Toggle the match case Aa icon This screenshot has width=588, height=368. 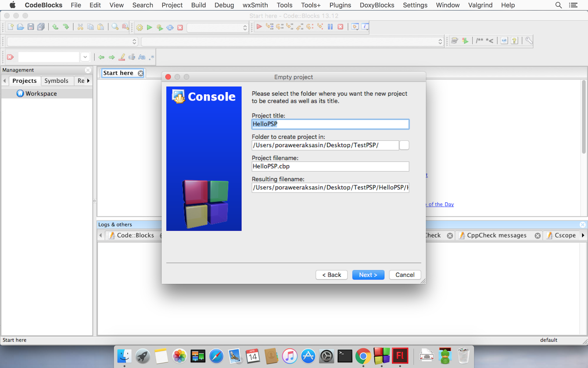coord(142,57)
